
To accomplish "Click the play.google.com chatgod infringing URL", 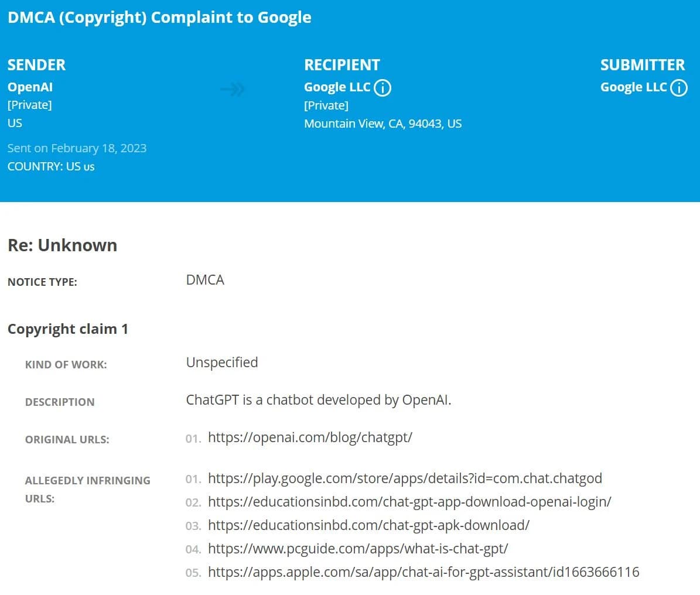I will (x=405, y=478).
